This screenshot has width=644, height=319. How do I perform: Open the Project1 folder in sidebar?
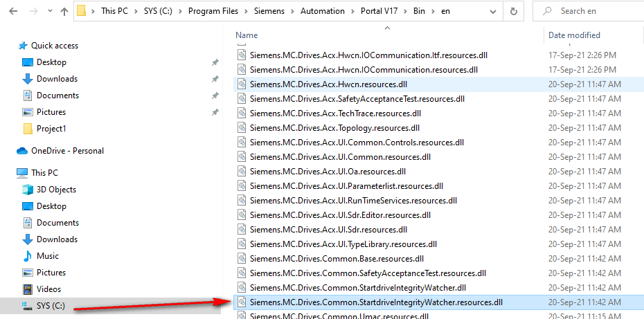coord(51,129)
